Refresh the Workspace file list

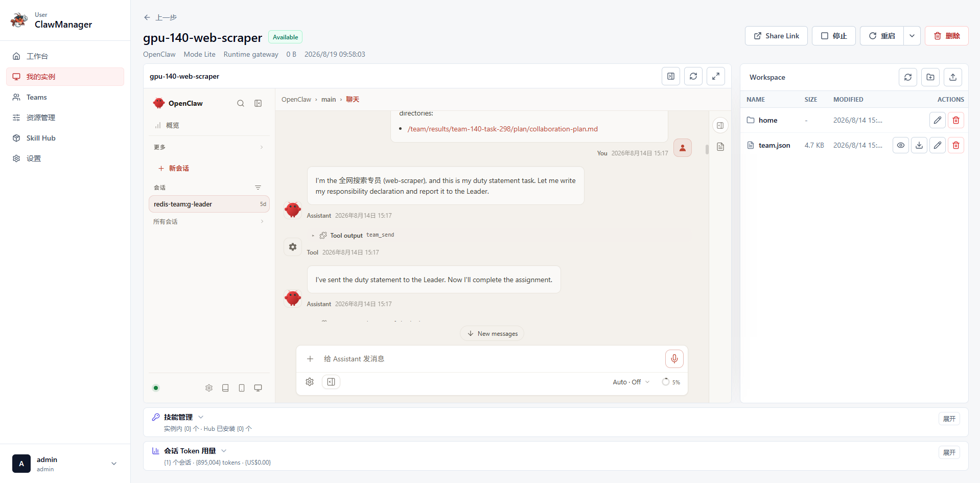(x=908, y=77)
